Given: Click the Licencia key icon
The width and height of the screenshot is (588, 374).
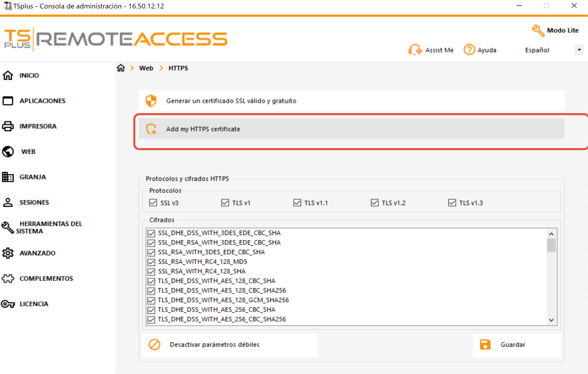Looking at the screenshot, I should (x=8, y=304).
